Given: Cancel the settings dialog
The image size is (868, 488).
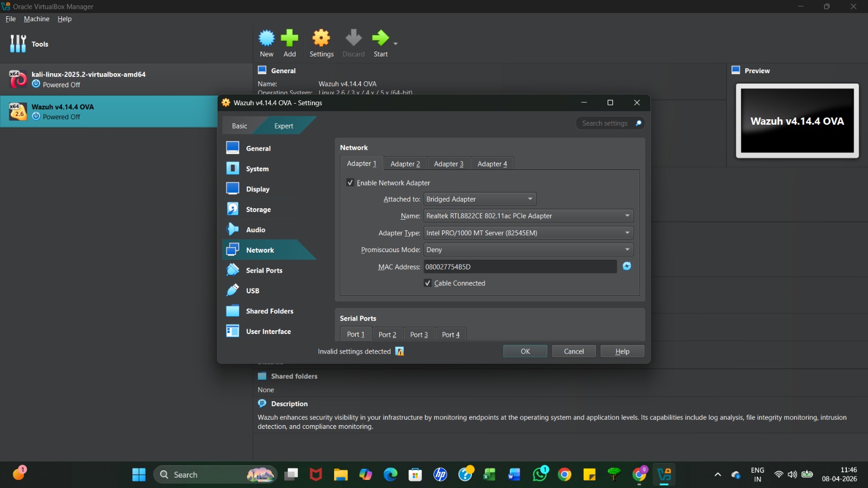Looking at the screenshot, I should pyautogui.click(x=574, y=351).
